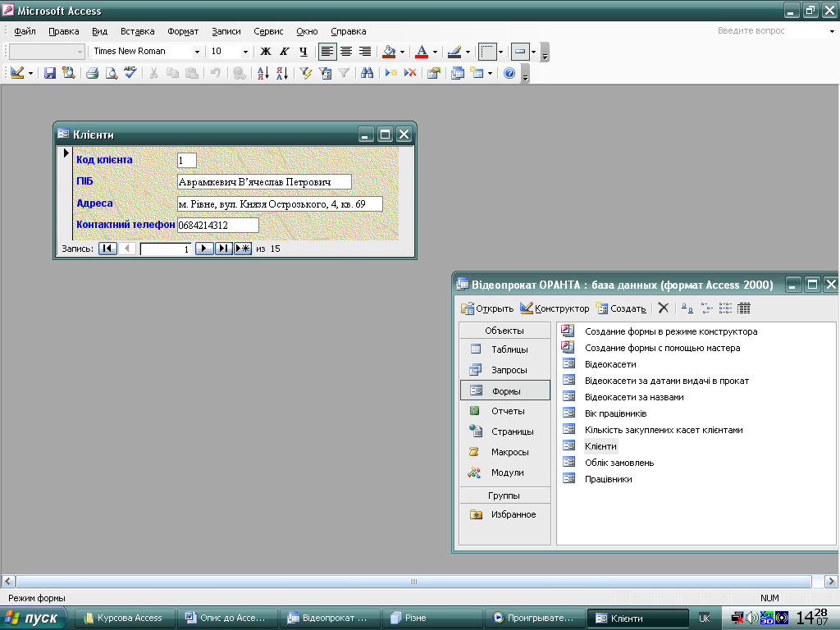This screenshot has width=840, height=630.
Task: Switch database window to details view
Action: pyautogui.click(x=743, y=308)
